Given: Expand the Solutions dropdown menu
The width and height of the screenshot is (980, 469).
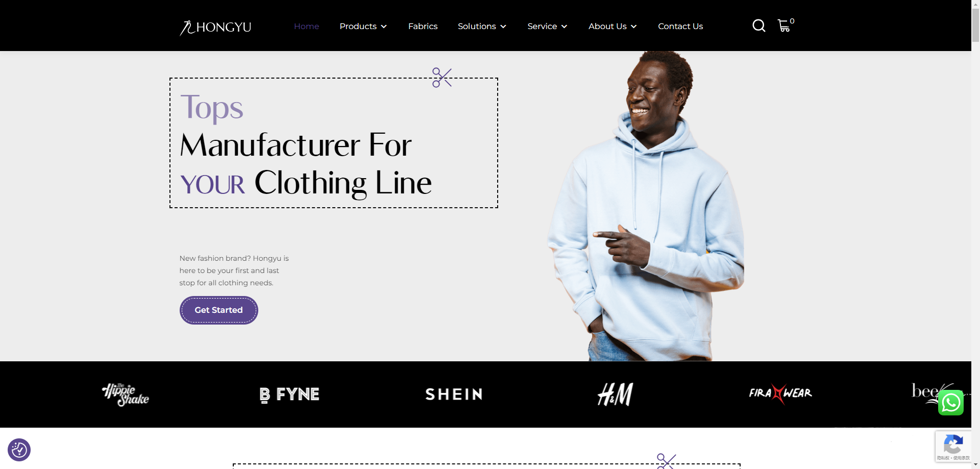Looking at the screenshot, I should [x=482, y=26].
